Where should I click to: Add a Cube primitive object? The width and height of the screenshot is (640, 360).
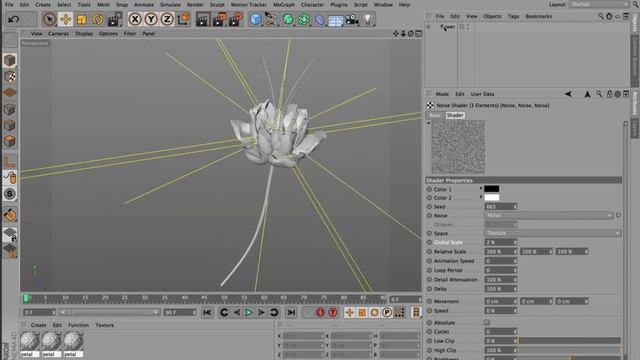point(256,19)
